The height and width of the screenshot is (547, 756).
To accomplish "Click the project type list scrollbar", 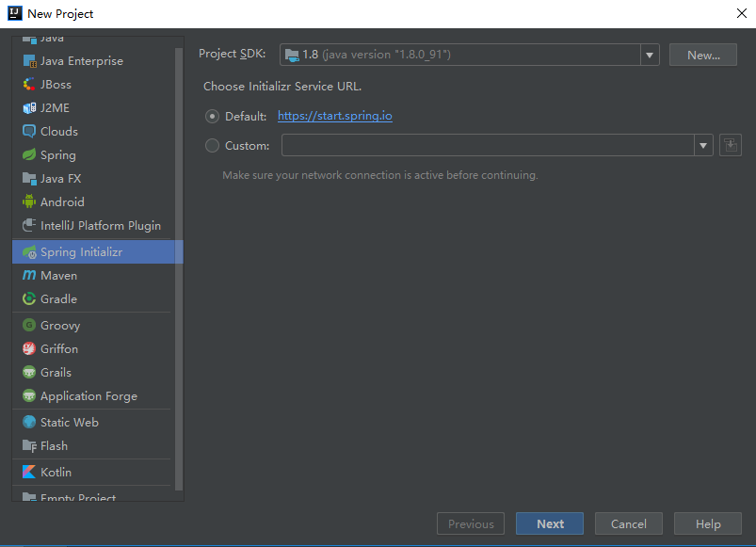I will [179, 269].
